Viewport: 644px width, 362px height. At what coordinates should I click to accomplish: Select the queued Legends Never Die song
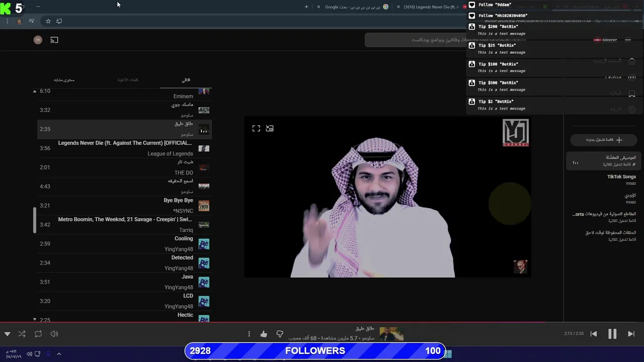[x=124, y=148]
